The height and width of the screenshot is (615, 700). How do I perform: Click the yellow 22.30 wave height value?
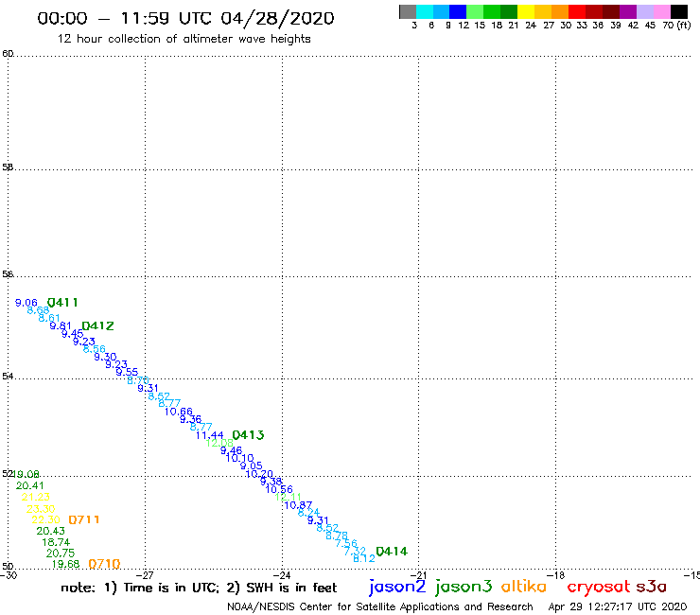[x=45, y=519]
